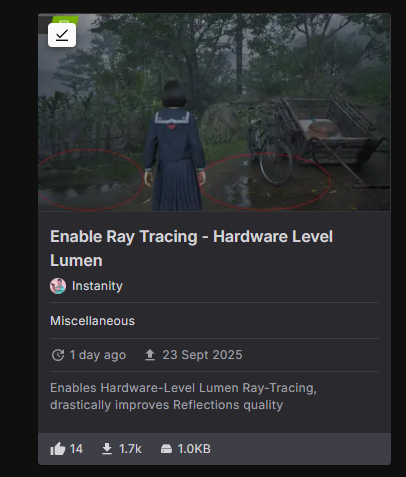Click the 1.7k download count

coord(130,449)
